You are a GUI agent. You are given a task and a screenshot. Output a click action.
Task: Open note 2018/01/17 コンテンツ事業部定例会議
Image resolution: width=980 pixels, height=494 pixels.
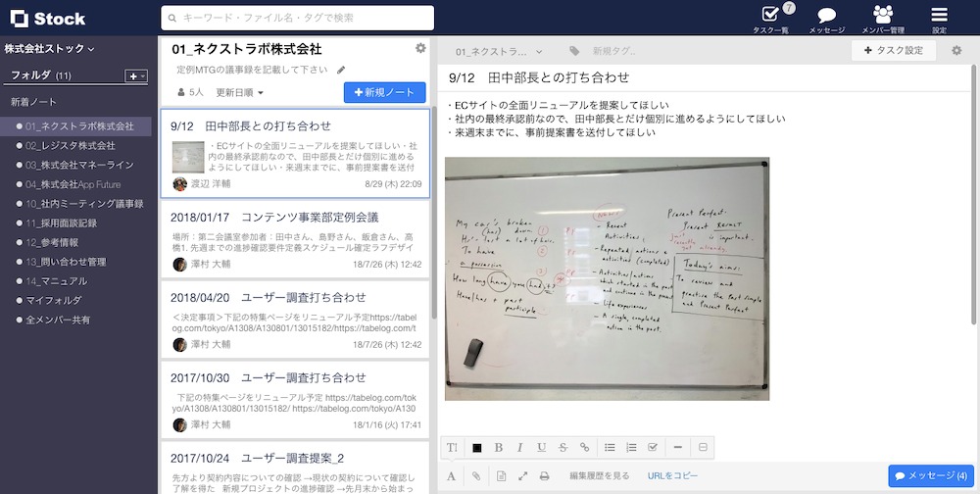pyautogui.click(x=295, y=239)
